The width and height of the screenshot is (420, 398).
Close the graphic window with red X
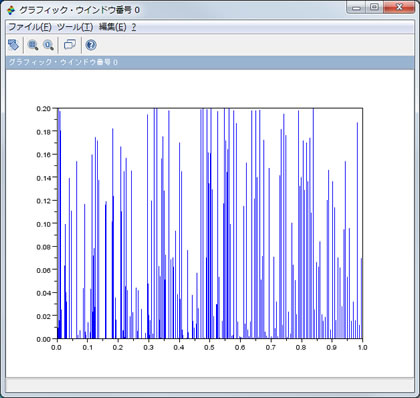[399, 7]
